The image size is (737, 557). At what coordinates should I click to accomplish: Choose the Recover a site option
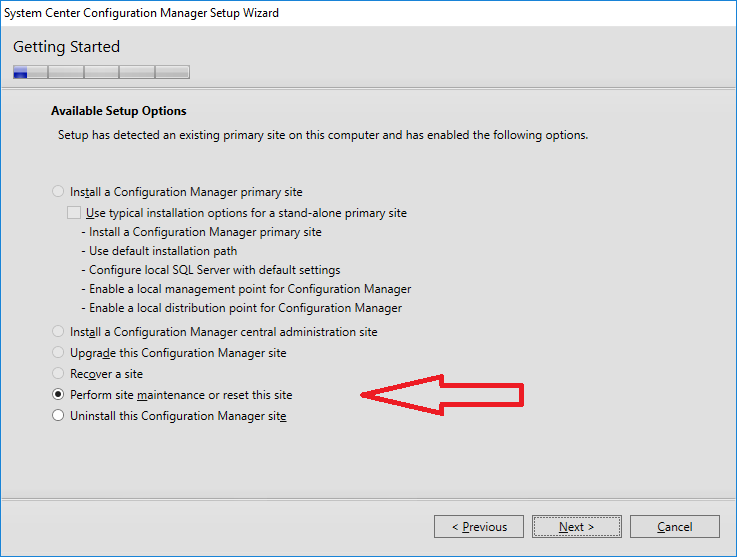pos(58,374)
